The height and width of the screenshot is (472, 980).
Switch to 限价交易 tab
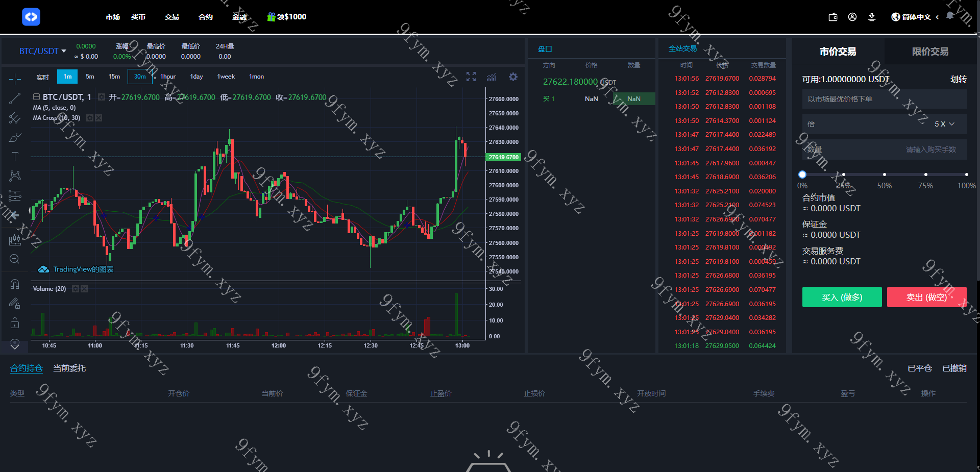[930, 51]
